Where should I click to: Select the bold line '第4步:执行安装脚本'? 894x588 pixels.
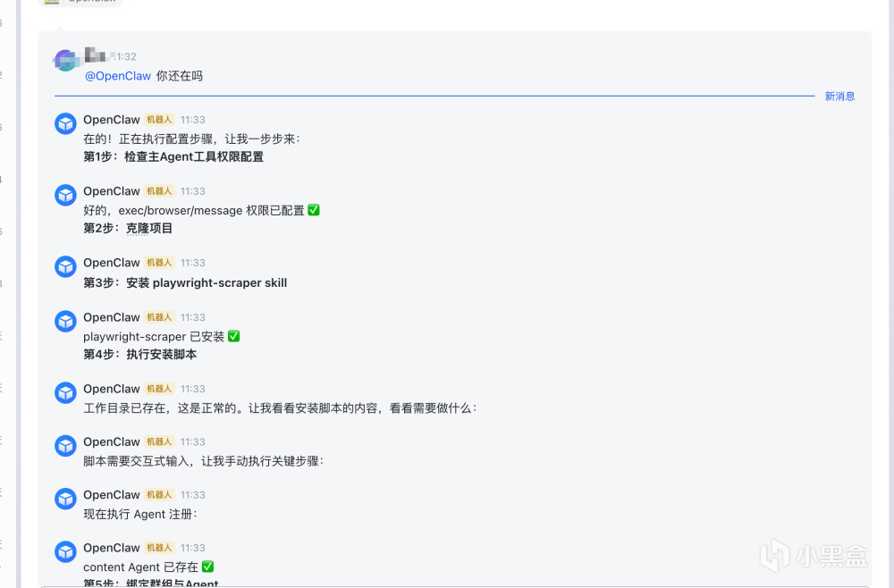point(139,354)
